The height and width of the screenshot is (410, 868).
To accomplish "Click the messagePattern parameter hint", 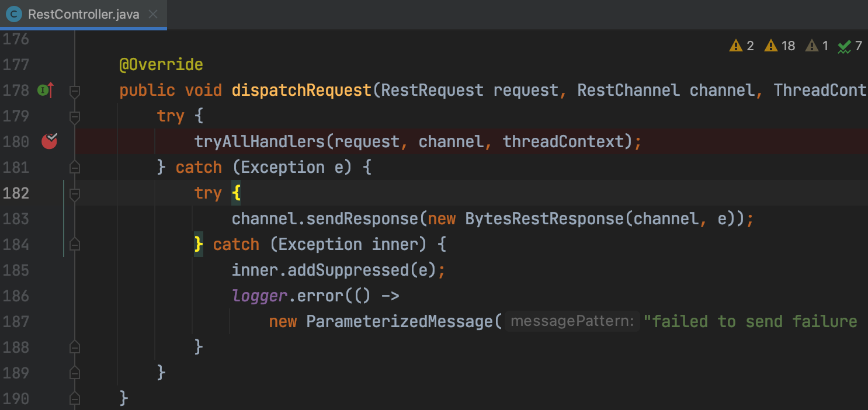I will tap(572, 322).
